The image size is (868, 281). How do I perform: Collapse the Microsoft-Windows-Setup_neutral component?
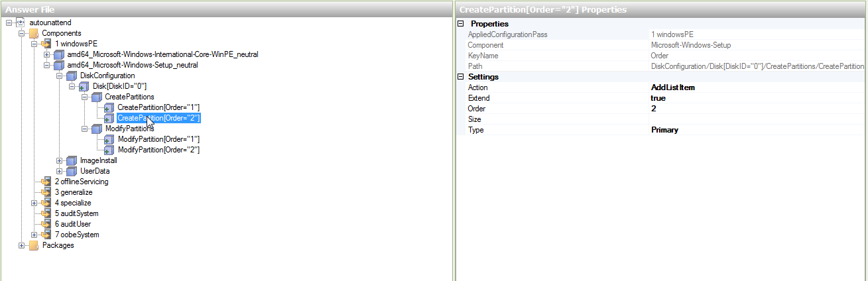click(x=46, y=65)
